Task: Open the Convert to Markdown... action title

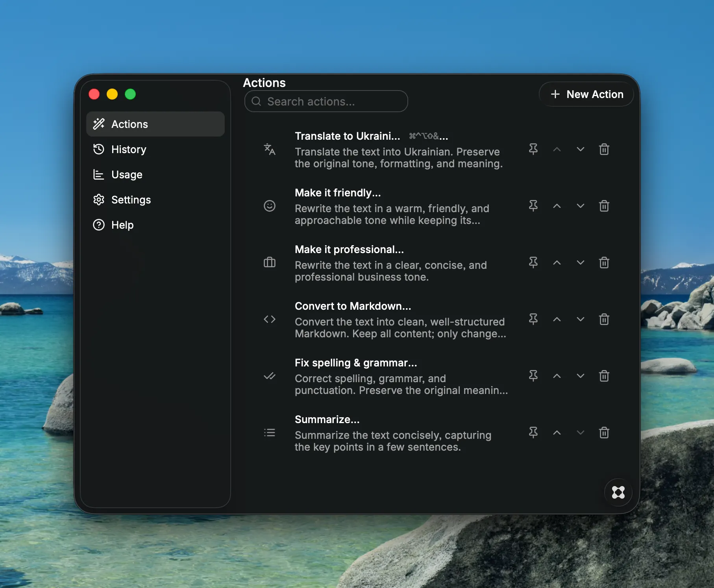Action: pyautogui.click(x=353, y=306)
